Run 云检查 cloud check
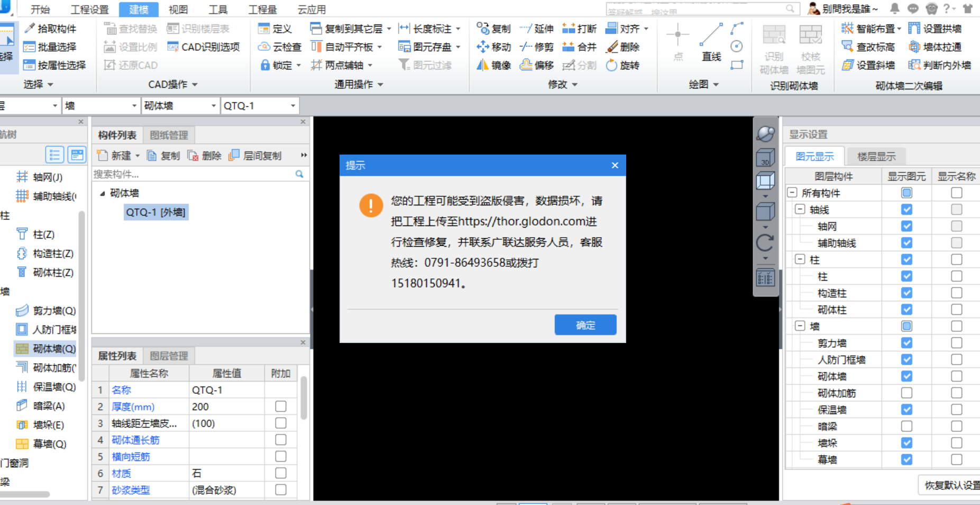Image resolution: width=980 pixels, height=505 pixels. (x=280, y=47)
